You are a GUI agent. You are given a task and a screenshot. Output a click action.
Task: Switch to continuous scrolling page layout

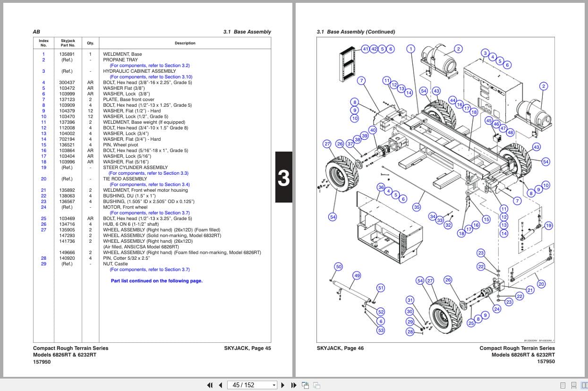pos(573,385)
